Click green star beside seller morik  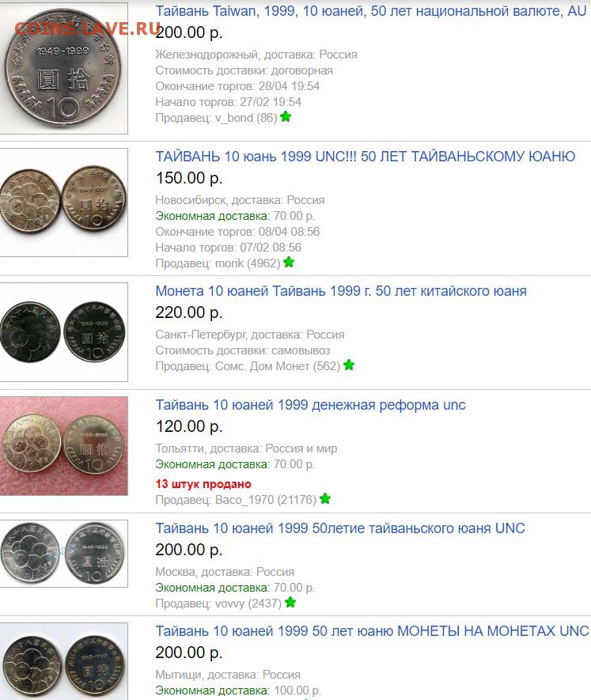[289, 263]
